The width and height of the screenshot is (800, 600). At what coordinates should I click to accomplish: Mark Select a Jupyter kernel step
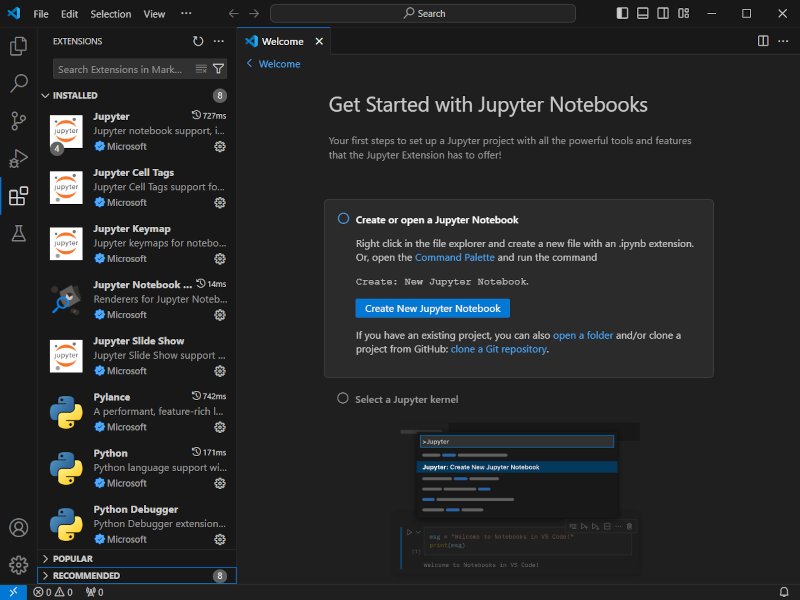click(343, 398)
